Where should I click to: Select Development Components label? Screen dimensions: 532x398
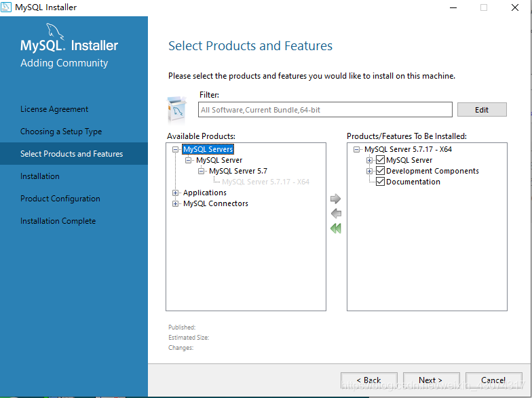click(x=432, y=171)
